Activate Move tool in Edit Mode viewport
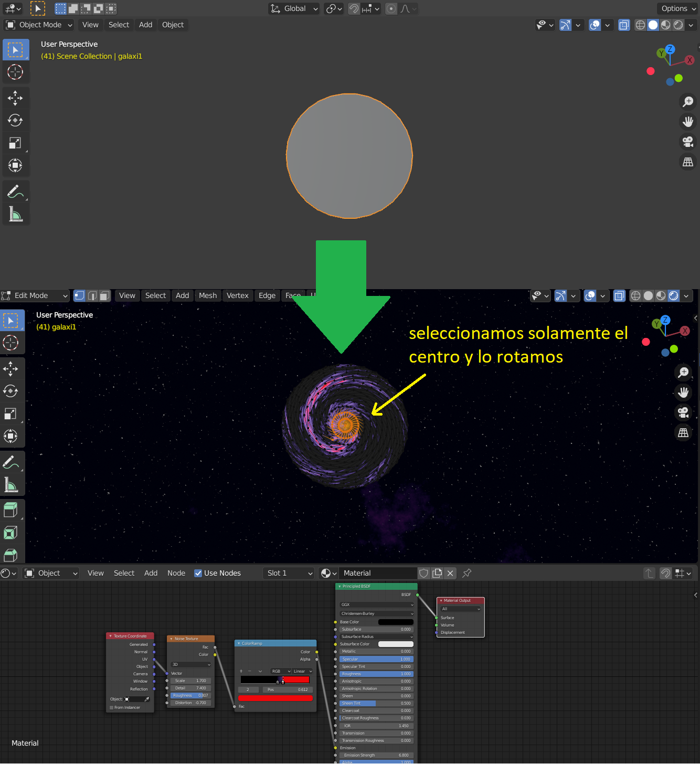The width and height of the screenshot is (700, 764). pyautogui.click(x=11, y=368)
